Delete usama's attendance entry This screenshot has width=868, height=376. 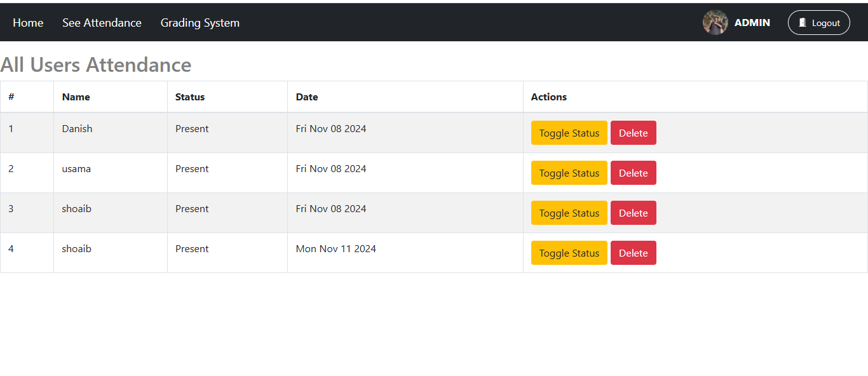pyautogui.click(x=633, y=173)
